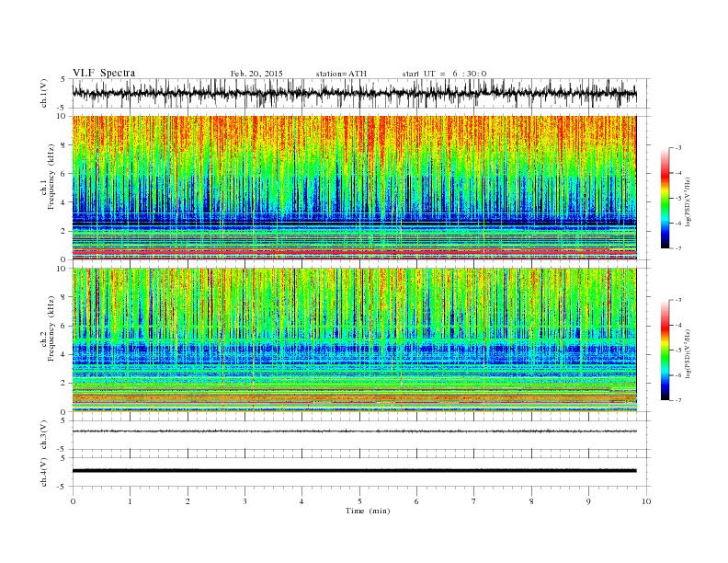Screen dimensions: 728x563
Task: Click the "-7" tick on ch.1 colorbar
Action: pyautogui.click(x=678, y=248)
